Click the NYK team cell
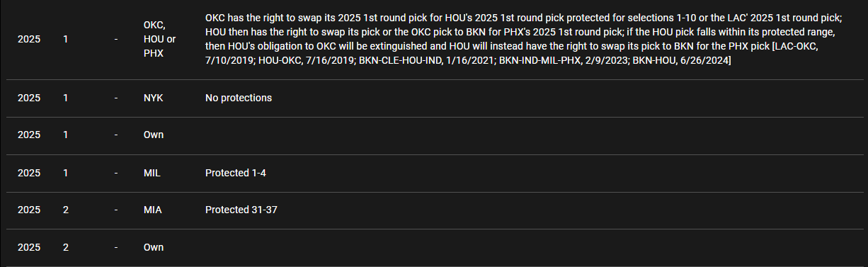The height and width of the screenshot is (267, 868). (x=153, y=98)
